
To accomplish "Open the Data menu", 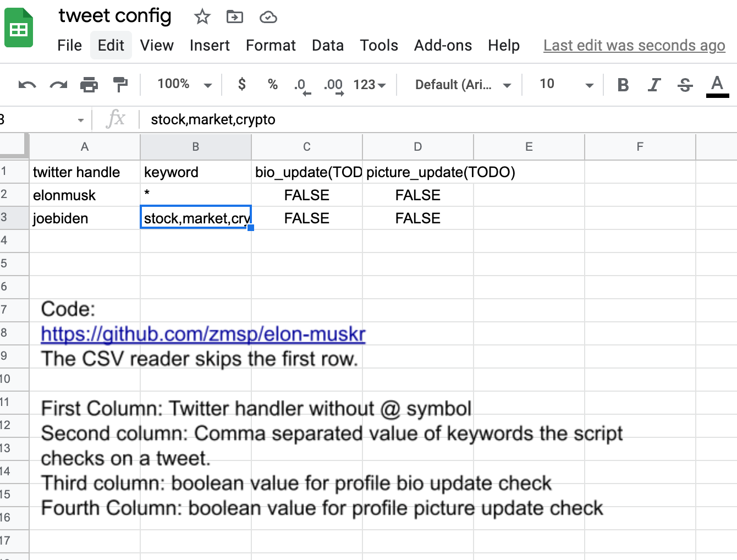I will pyautogui.click(x=328, y=45).
